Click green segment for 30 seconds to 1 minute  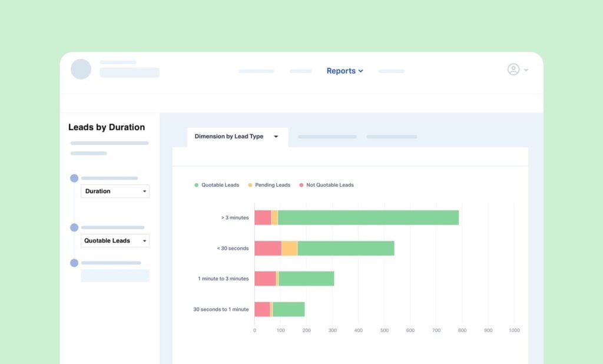click(289, 309)
